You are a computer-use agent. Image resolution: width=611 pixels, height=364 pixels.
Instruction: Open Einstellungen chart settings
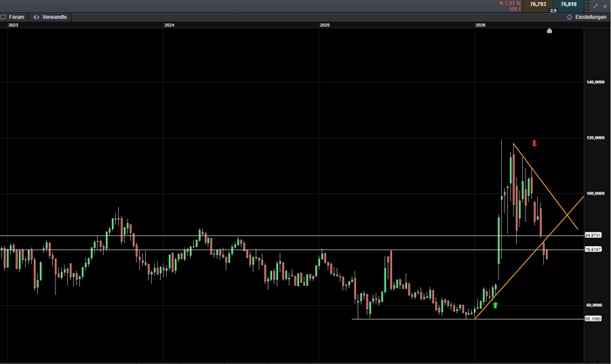click(x=587, y=17)
